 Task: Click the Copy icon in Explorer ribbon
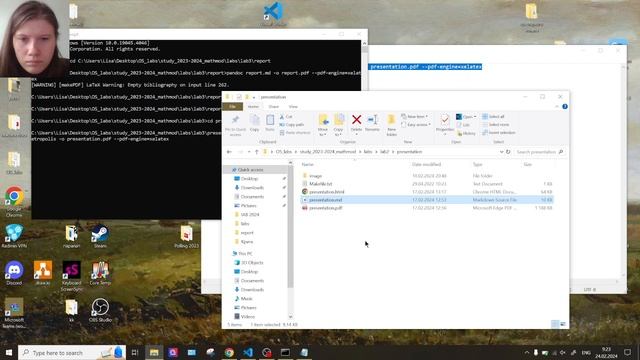[255, 123]
